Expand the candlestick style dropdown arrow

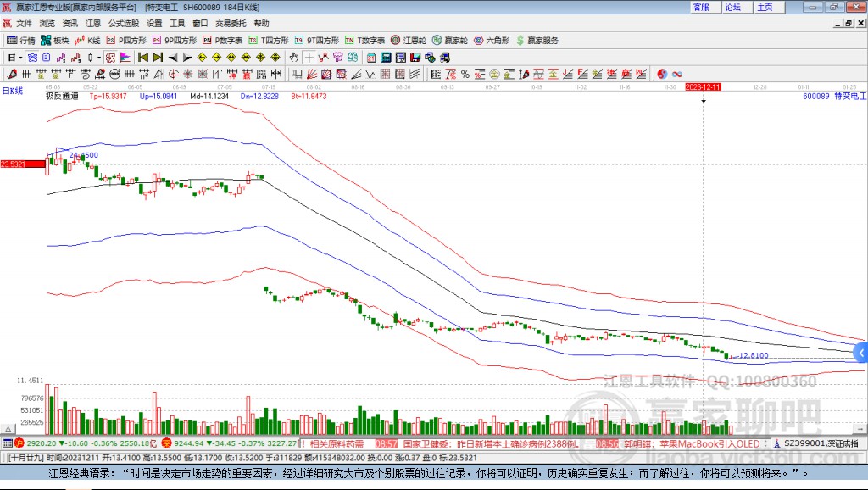(x=99, y=58)
